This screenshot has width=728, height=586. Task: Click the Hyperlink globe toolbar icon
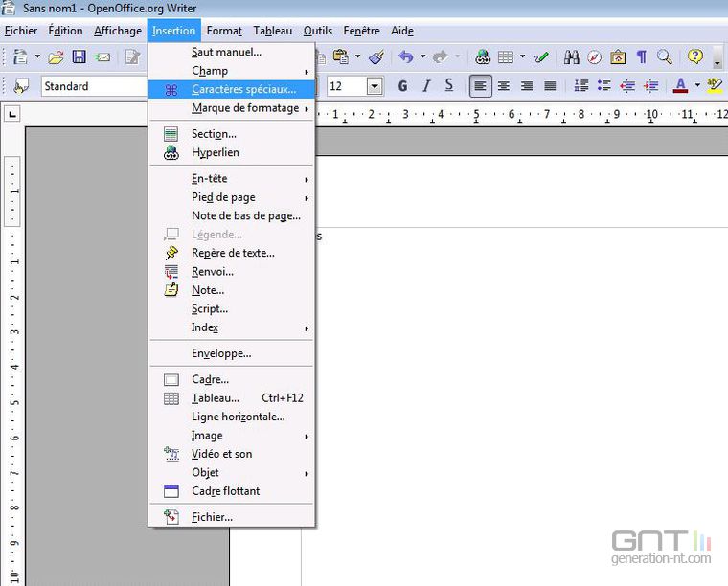483,57
